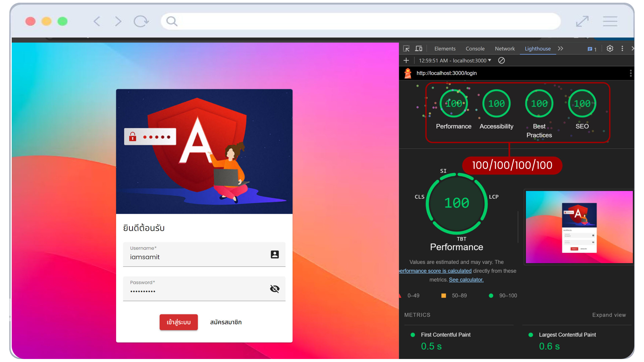Screen dimensions: 644x362
Task: Click the 90–100 legend entry
Action: [503, 296]
